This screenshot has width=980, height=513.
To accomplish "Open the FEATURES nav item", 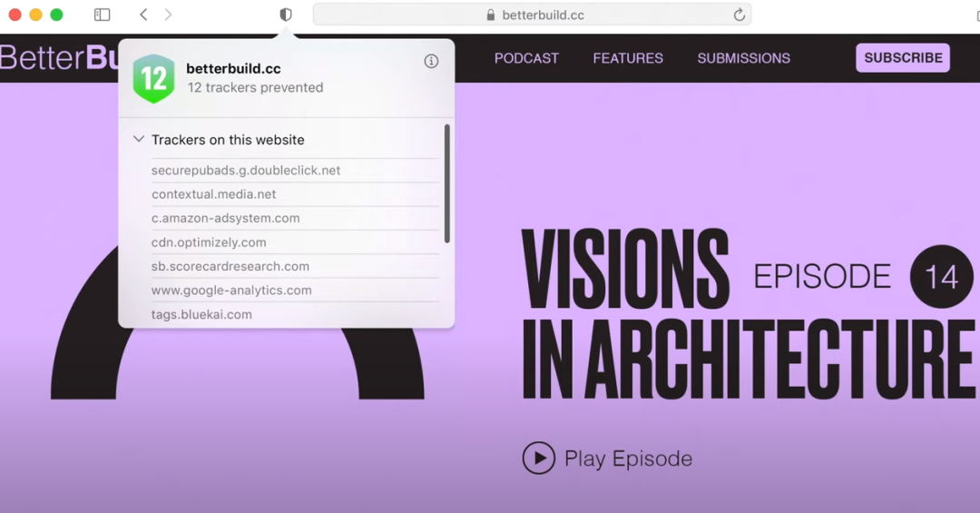I will [628, 58].
